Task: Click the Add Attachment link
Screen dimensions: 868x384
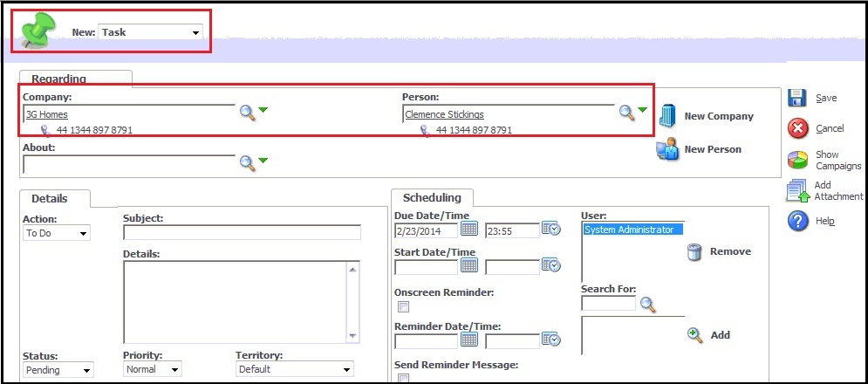Action: pyautogui.click(x=838, y=190)
